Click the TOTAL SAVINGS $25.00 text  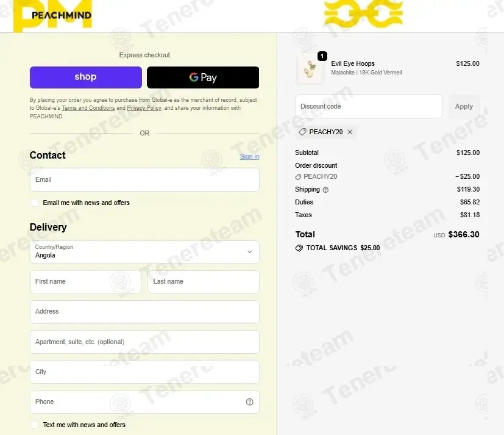(343, 248)
